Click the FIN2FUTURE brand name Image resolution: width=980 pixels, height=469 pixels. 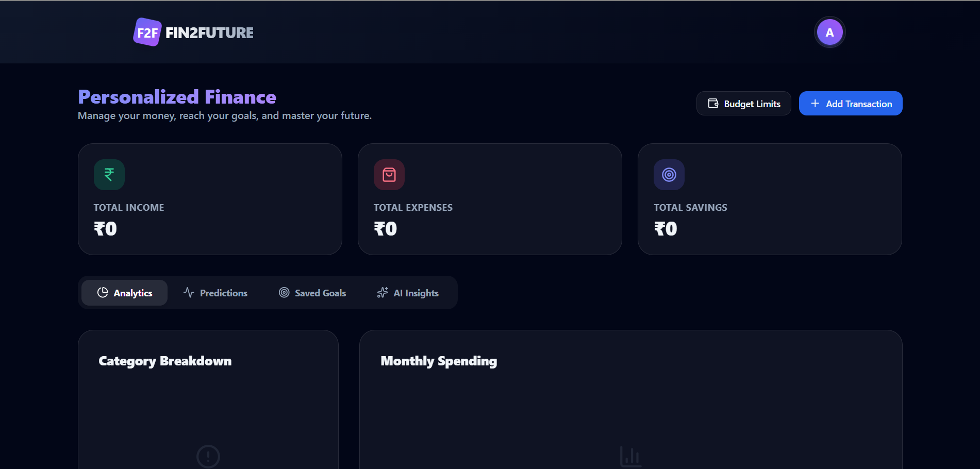click(209, 33)
